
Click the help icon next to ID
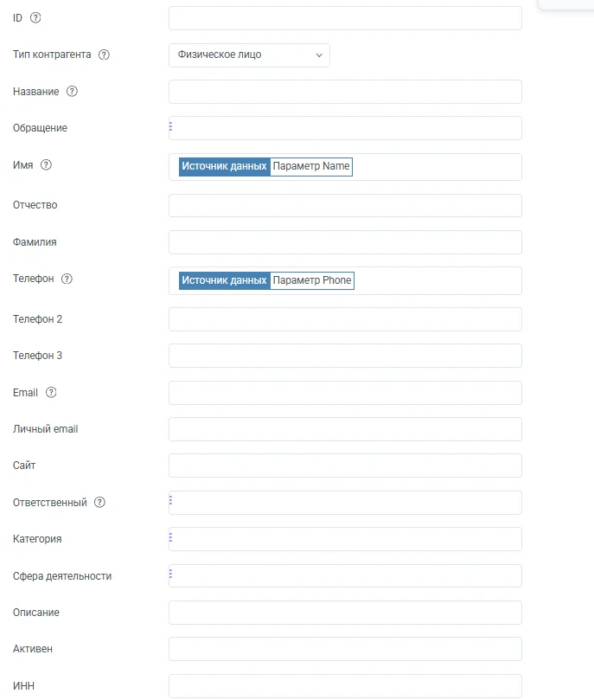click(x=35, y=18)
